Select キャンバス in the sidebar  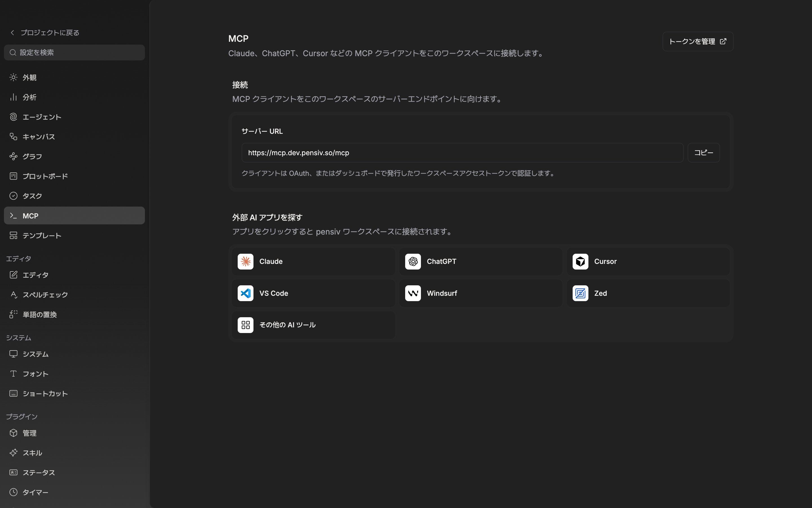(x=74, y=136)
